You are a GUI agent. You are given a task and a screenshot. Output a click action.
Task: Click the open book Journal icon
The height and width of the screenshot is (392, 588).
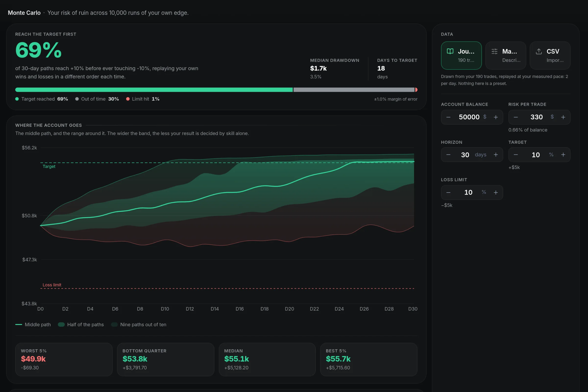(x=450, y=52)
